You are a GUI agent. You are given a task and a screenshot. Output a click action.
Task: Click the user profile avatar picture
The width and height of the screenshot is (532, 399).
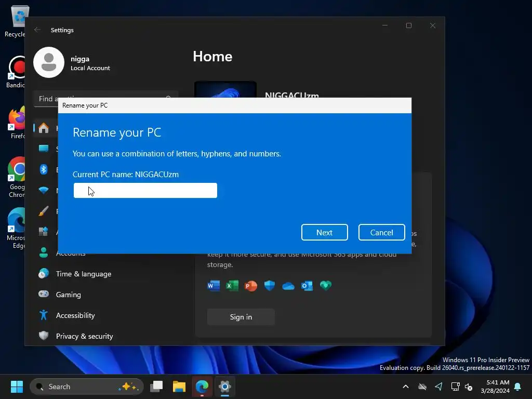tap(49, 62)
